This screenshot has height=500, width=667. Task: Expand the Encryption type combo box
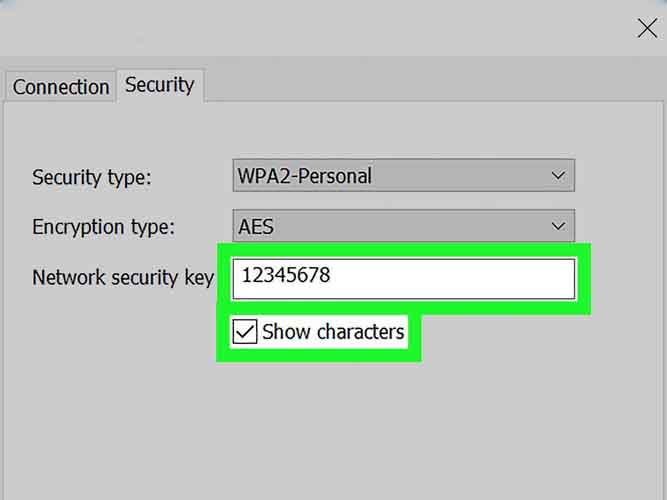click(403, 227)
